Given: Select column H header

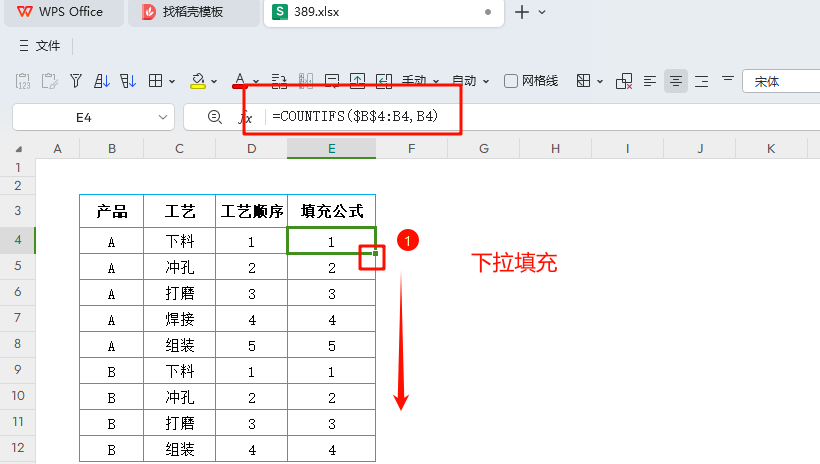Looking at the screenshot, I should click(555, 149).
